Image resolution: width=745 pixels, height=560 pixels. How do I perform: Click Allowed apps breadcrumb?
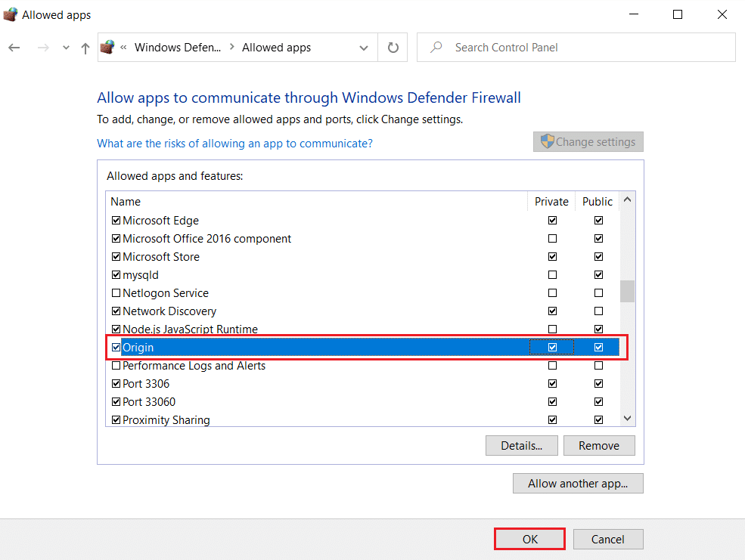[277, 48]
